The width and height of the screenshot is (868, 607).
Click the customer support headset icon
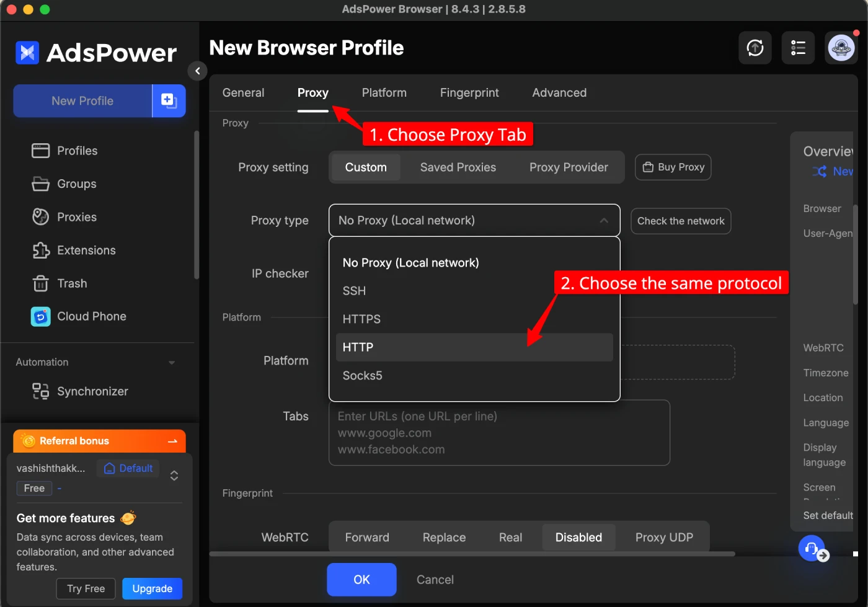coord(812,548)
